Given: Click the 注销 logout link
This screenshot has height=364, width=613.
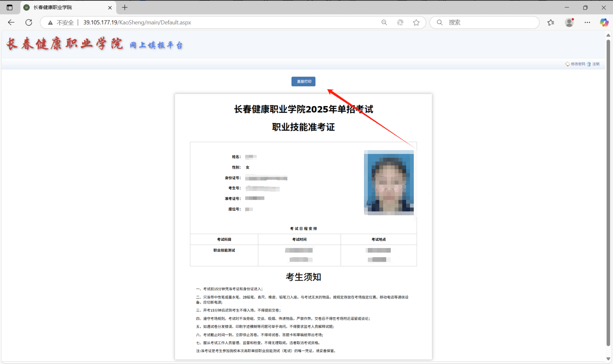Looking at the screenshot, I should click(x=595, y=64).
